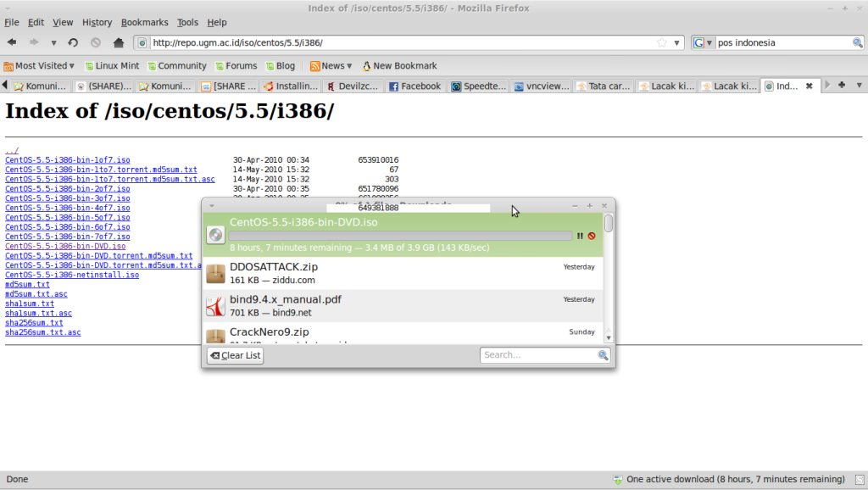Open the Most Visited bookmarks dropdown
Viewport: 868px width, 490px height.
(39, 66)
